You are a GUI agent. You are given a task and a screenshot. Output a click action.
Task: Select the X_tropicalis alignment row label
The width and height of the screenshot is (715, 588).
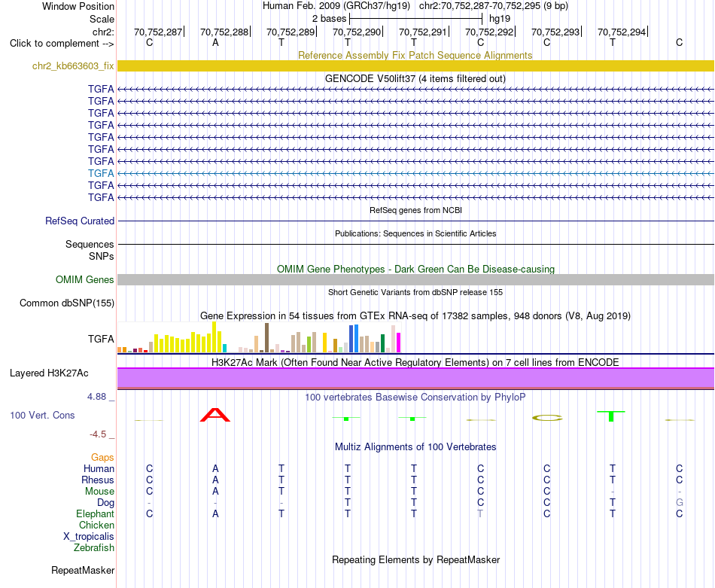[89, 537]
